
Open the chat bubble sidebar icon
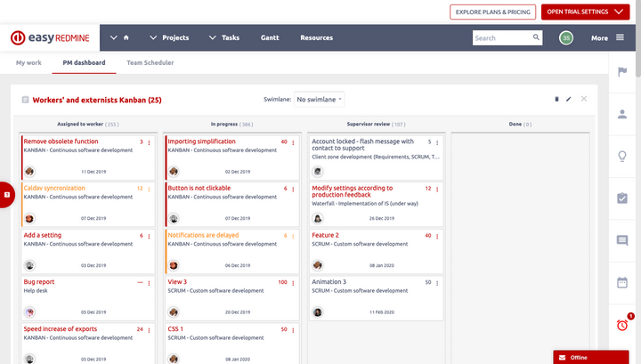[x=622, y=240]
